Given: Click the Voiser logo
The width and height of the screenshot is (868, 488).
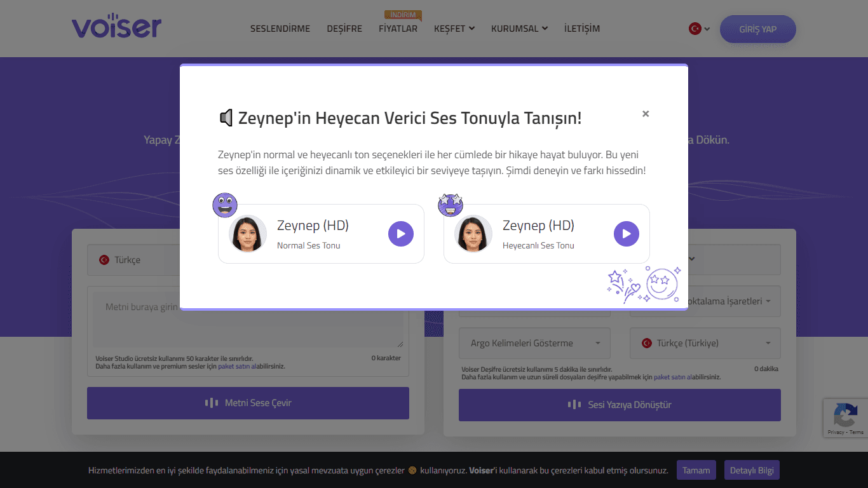Looking at the screenshot, I should [x=116, y=26].
